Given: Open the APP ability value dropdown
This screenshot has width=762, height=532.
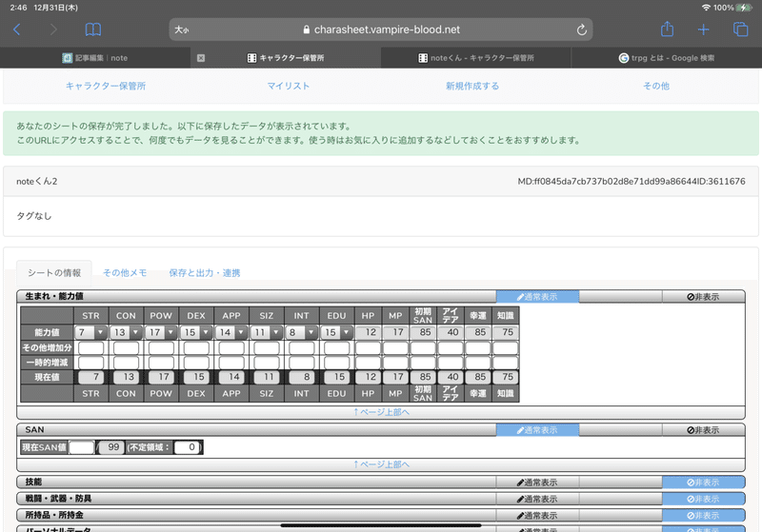Looking at the screenshot, I should pos(231,332).
